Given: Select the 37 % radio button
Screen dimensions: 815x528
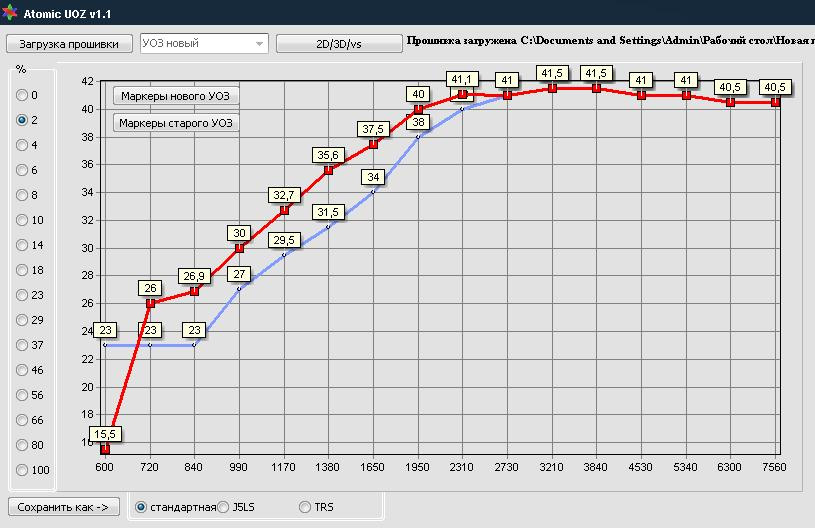Looking at the screenshot, I should pyautogui.click(x=22, y=345).
